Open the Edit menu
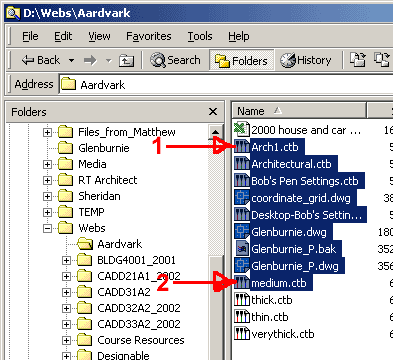Viewport: 393px width, 360px height. [63, 36]
